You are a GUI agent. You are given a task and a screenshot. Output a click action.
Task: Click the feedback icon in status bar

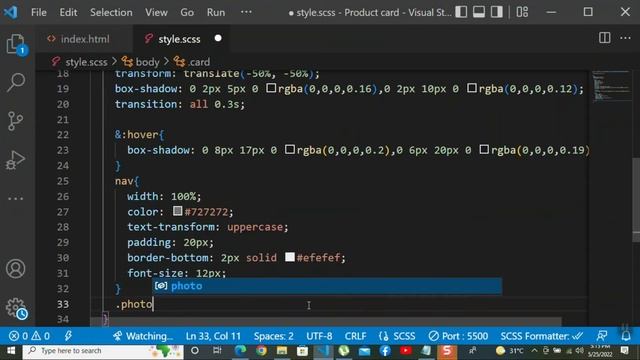pos(602,336)
